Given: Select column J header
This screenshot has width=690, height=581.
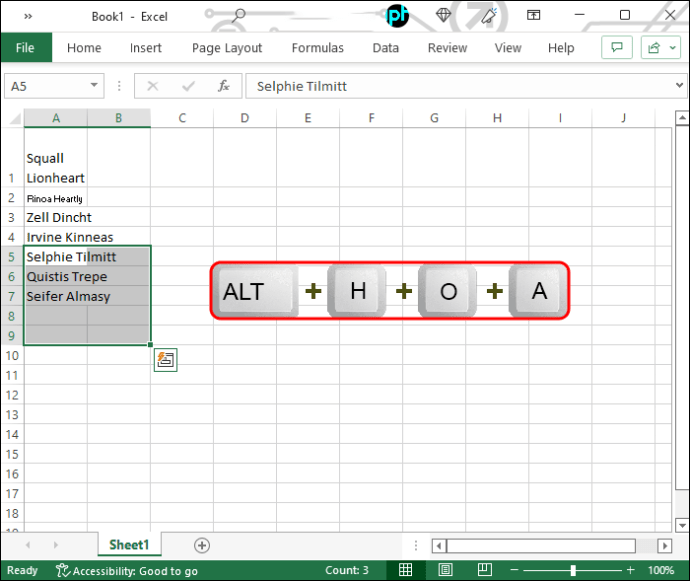Looking at the screenshot, I should (x=624, y=118).
